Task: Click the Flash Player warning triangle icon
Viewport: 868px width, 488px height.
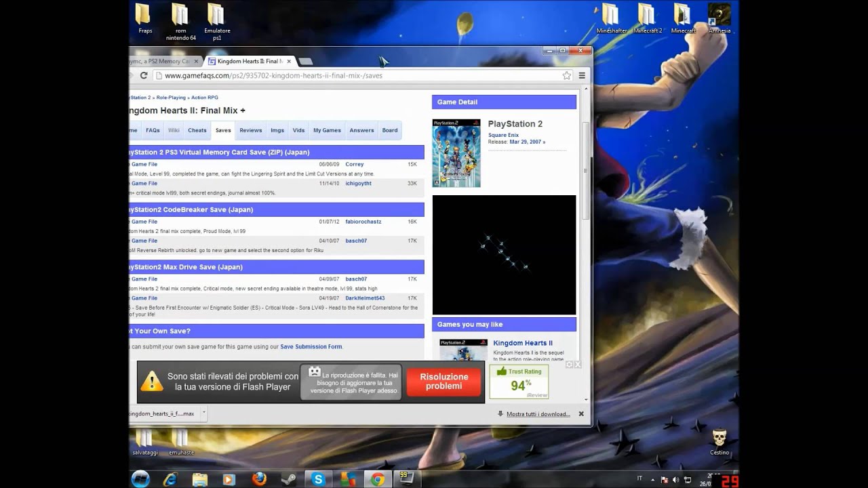Action: tap(152, 381)
